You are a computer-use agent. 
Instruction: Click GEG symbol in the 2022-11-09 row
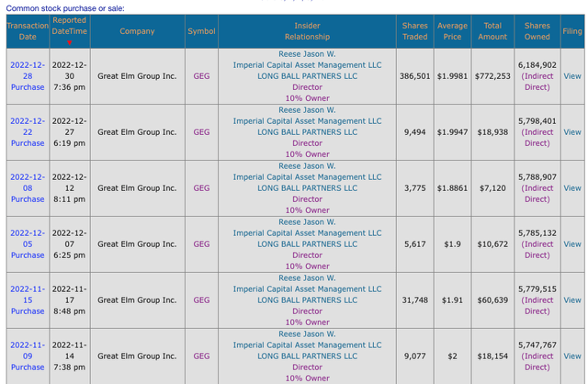[x=201, y=356]
